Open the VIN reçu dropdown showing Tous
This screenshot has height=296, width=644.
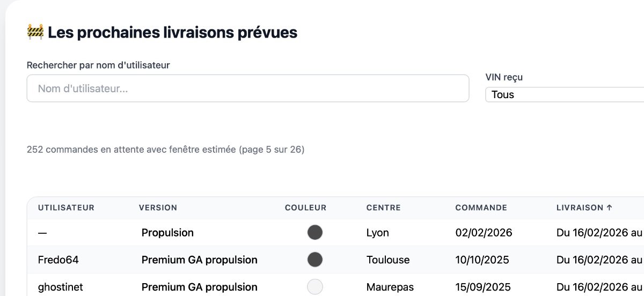(x=563, y=95)
